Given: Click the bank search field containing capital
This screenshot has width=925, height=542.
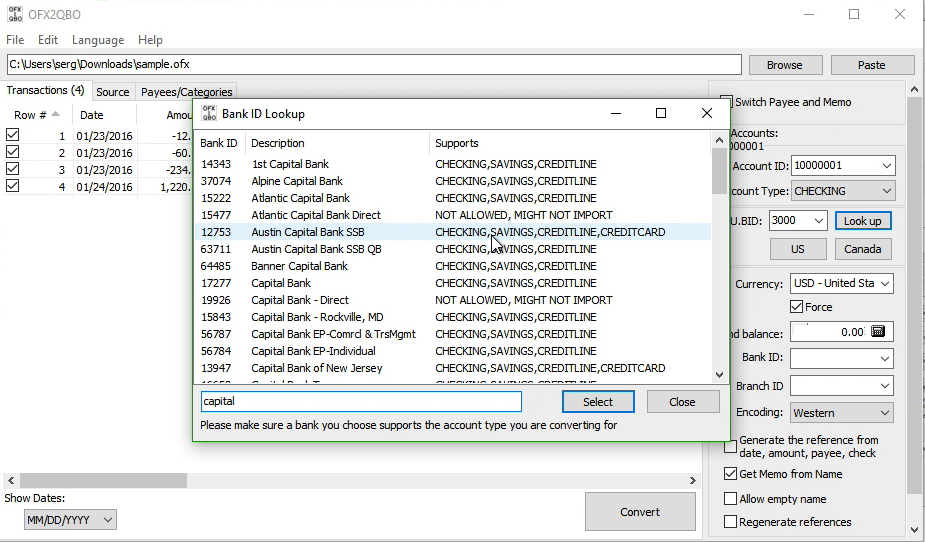Looking at the screenshot, I should pos(361,401).
